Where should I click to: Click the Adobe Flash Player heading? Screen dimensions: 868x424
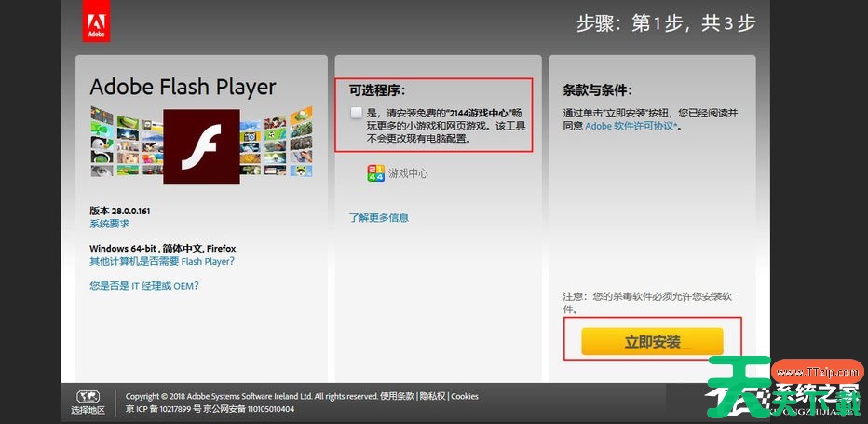[x=183, y=88]
